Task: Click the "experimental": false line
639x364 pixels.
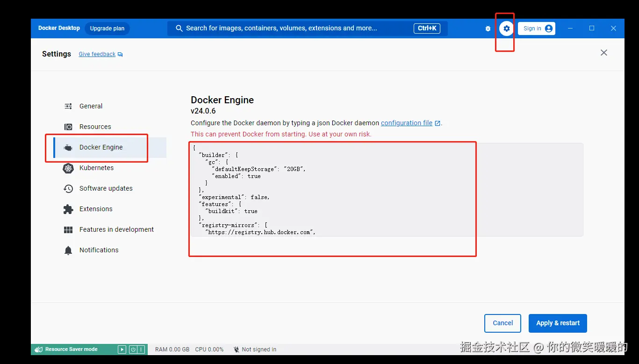Action: [234, 197]
